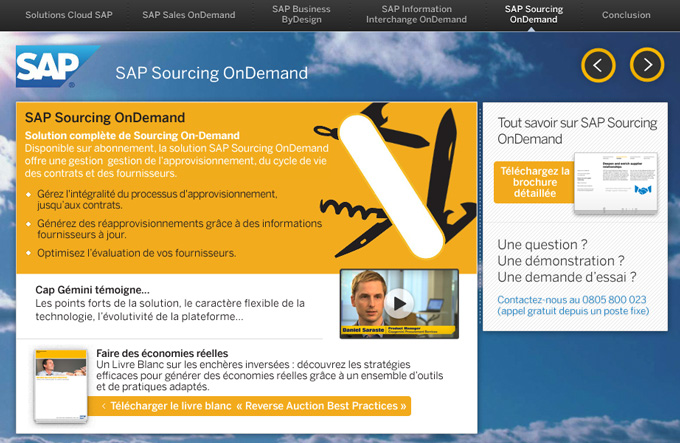This screenshot has width=680, height=443.
Task: Open the Solutions Cloud SAP tab
Action: [x=69, y=15]
